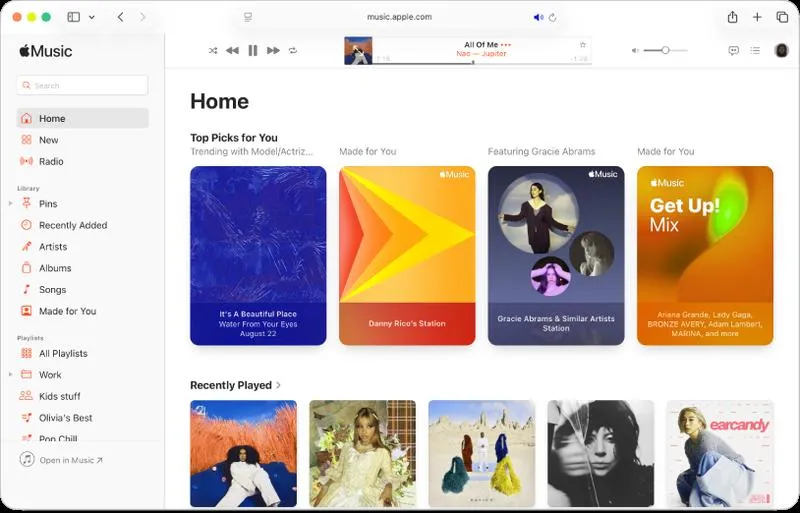Click the page reader icon in address bar
This screenshot has height=513, width=800.
tap(248, 17)
